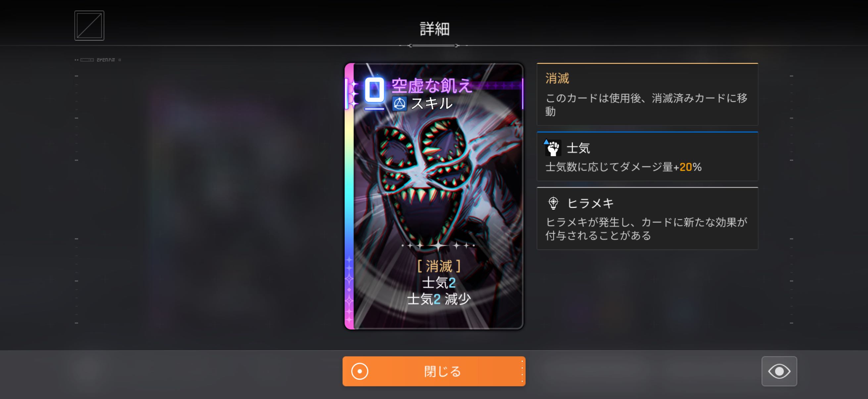The image size is (868, 399).
Task: Click the 士気2 effect text on card
Action: [x=439, y=283]
